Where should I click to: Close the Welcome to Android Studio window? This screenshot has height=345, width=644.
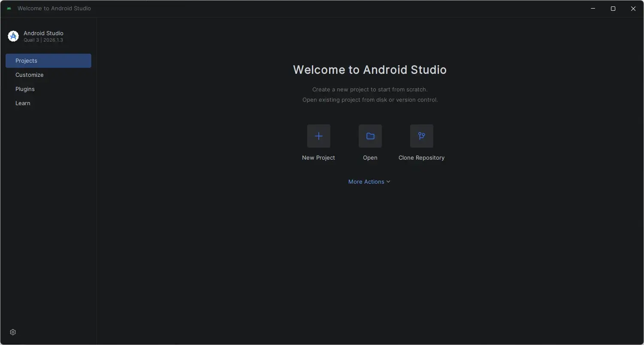click(633, 9)
